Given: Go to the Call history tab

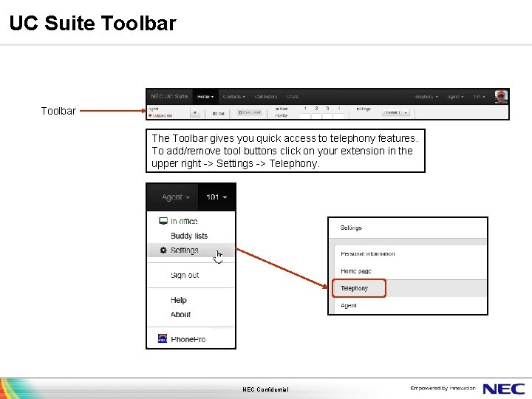Looking at the screenshot, I should pos(266,97).
